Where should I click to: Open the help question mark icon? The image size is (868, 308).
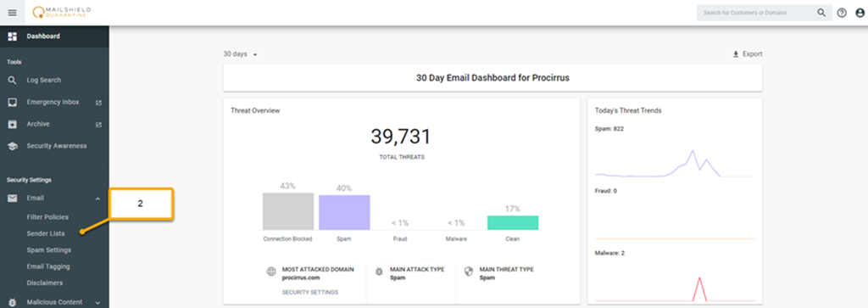click(x=842, y=13)
